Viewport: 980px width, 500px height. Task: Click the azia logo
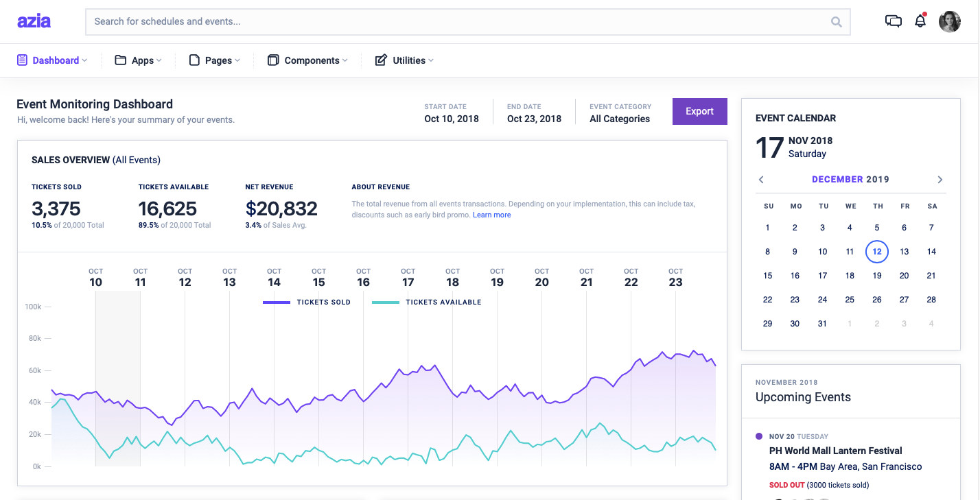[34, 21]
